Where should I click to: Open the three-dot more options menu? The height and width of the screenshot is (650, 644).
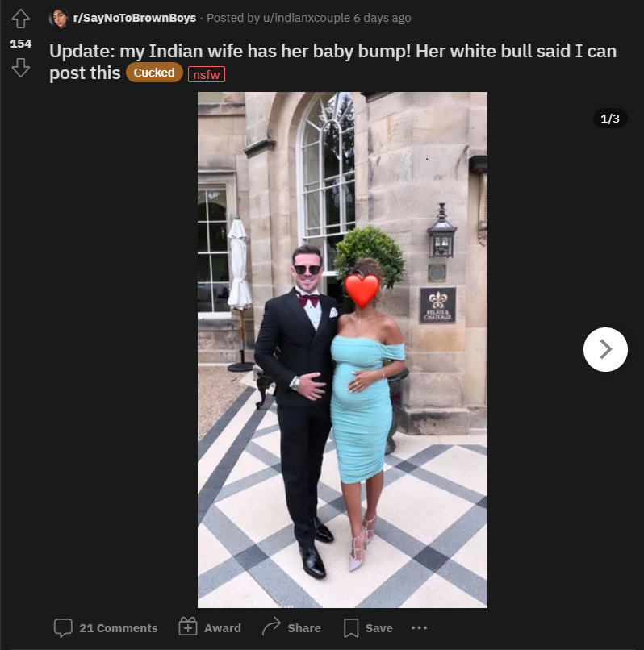point(419,628)
